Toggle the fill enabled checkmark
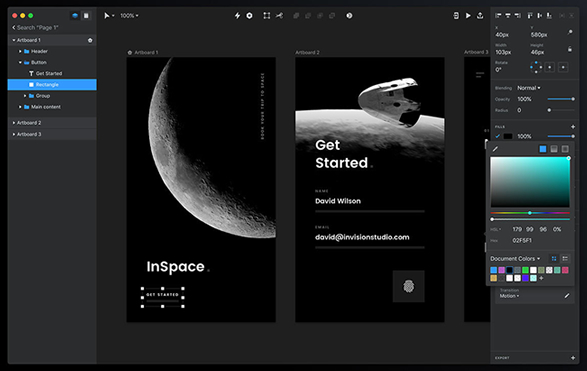Image resolution: width=587 pixels, height=371 pixels. [498, 136]
